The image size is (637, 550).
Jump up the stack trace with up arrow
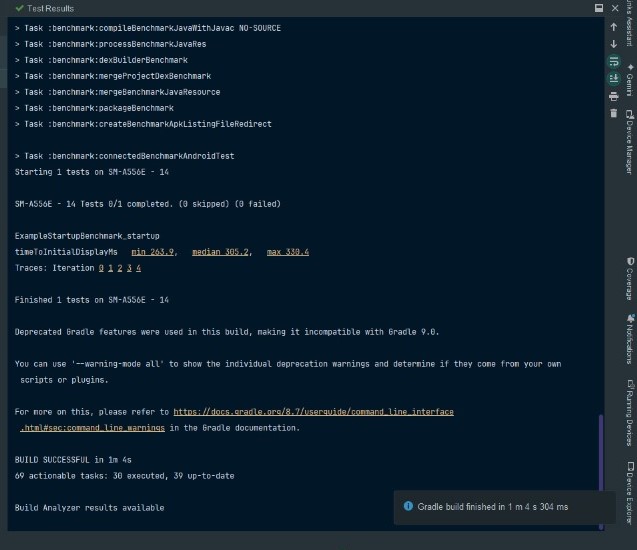(613, 27)
